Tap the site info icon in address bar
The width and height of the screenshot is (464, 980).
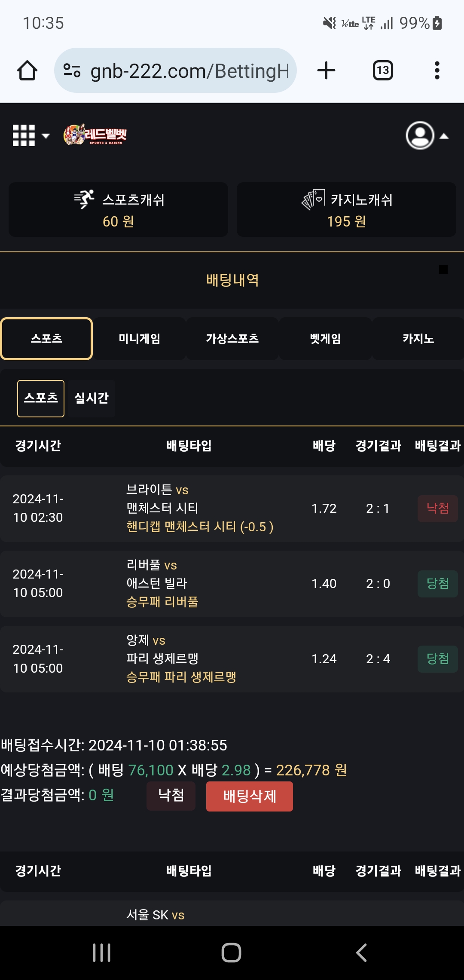pyautogui.click(x=72, y=70)
